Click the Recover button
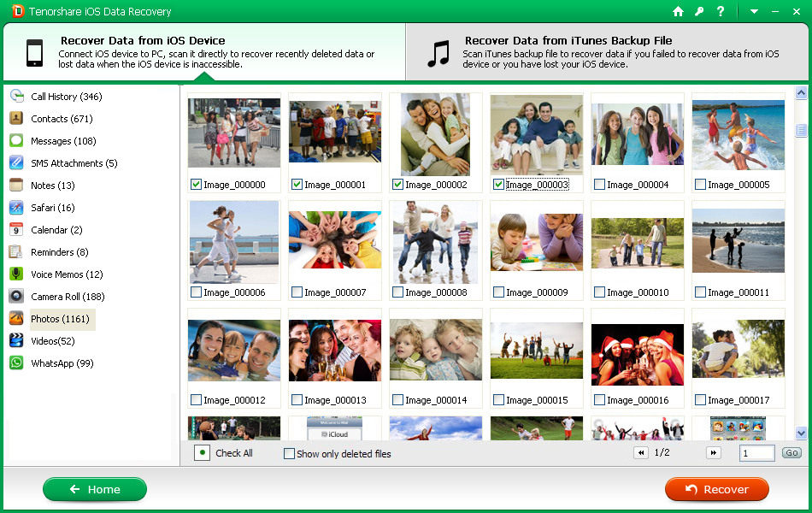Image resolution: width=812 pixels, height=513 pixels. (717, 489)
